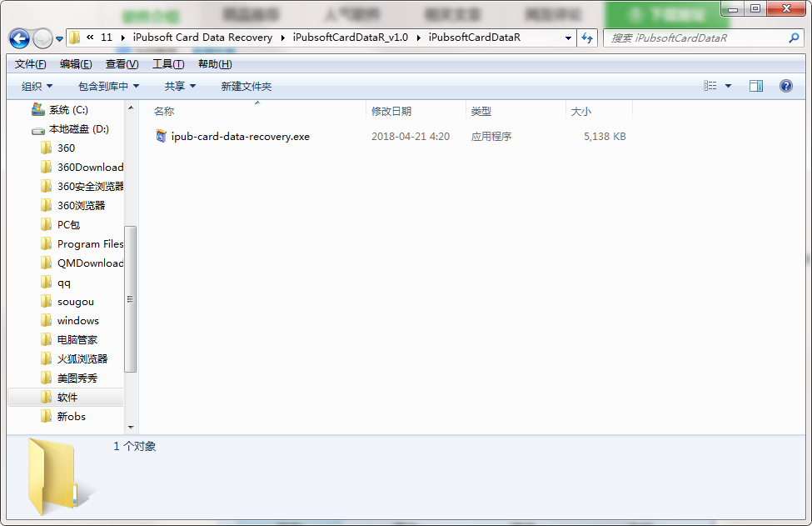Open the 编辑(E) menu

pos(76,63)
